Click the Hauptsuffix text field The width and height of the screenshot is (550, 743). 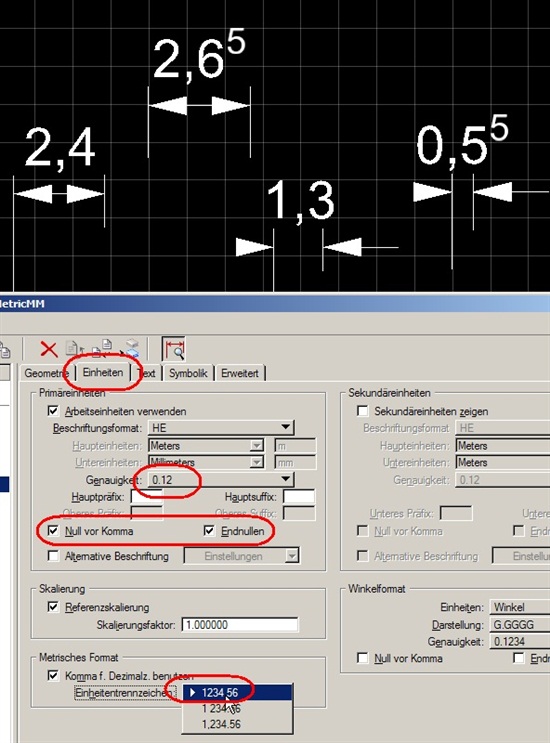[299, 497]
